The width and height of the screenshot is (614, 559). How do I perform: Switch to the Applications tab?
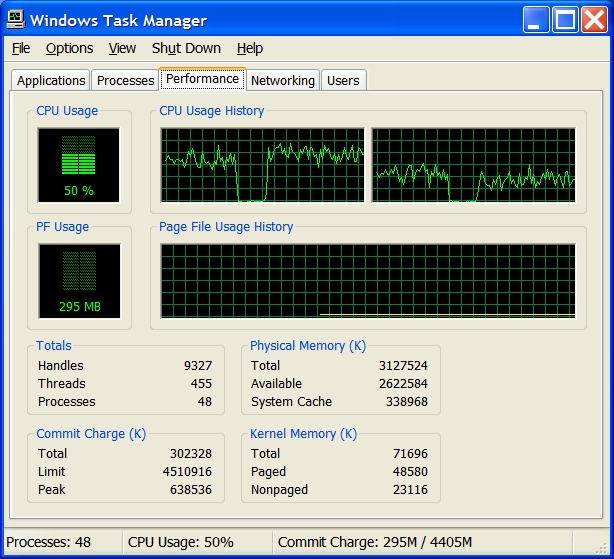click(x=51, y=80)
